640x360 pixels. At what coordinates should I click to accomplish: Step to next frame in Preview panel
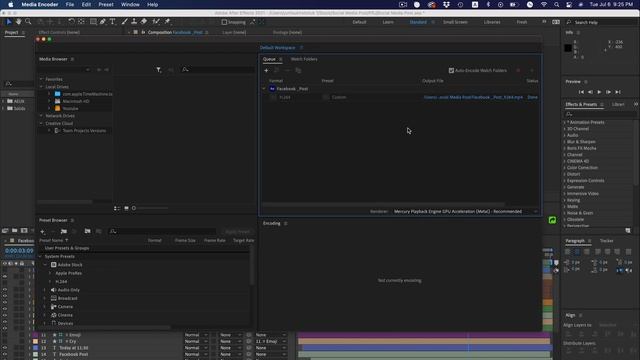click(609, 92)
